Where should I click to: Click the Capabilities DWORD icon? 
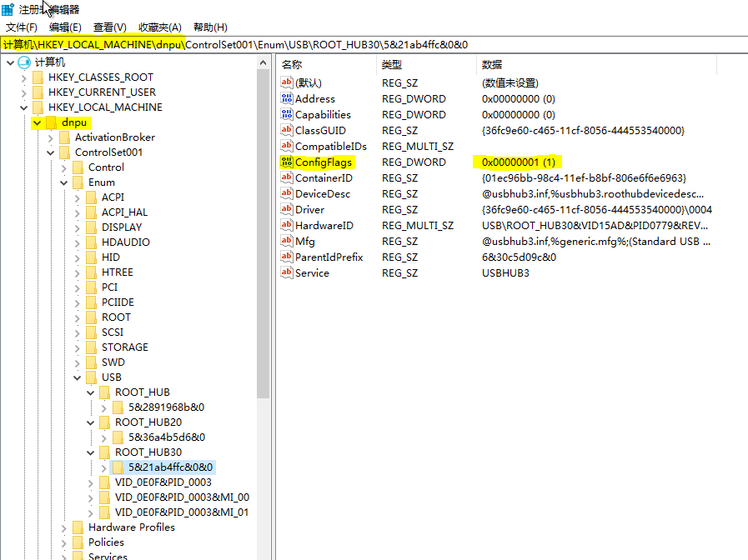pyautogui.click(x=287, y=115)
